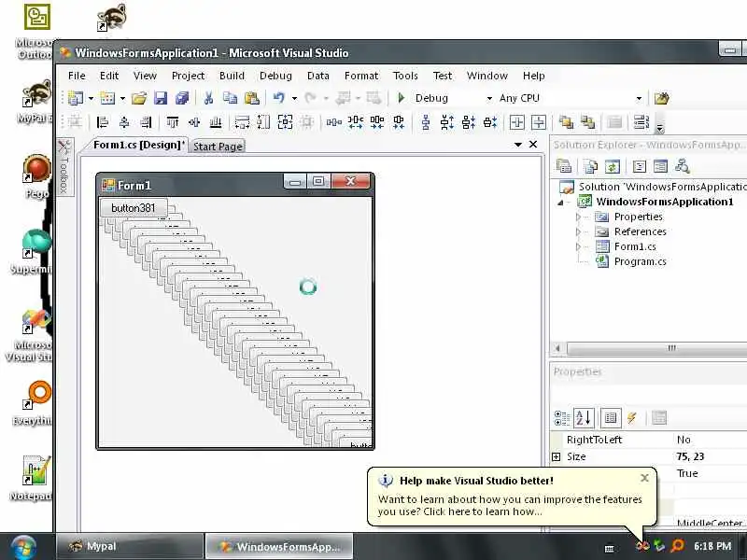Viewport: 747px width, 560px height.
Task: Show Events with the lightning bolt icon
Action: pos(632,418)
